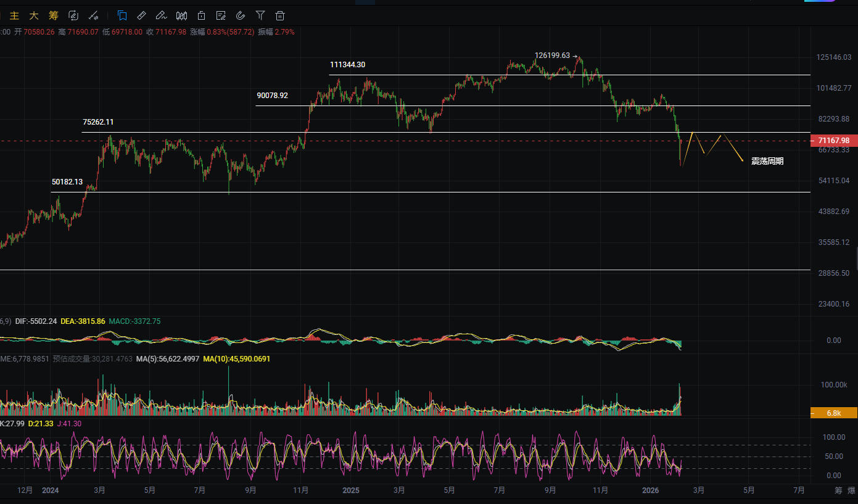Select the 震荡周期 text annotation

[x=767, y=162]
